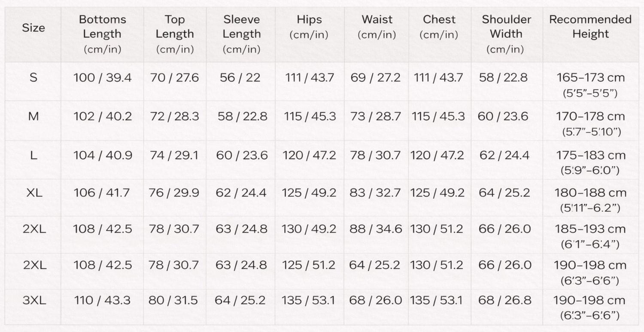Click the 72 / 28.3 top length value
This screenshot has height=332, width=644.
tap(174, 117)
